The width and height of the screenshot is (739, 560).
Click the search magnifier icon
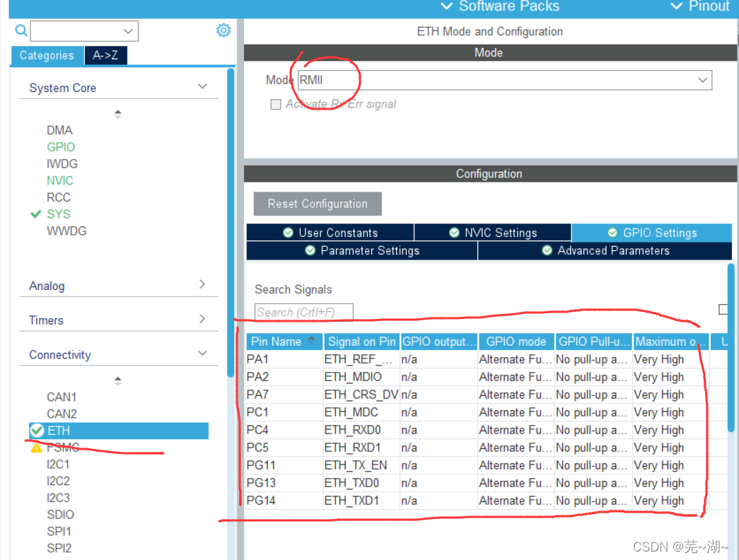click(x=21, y=30)
